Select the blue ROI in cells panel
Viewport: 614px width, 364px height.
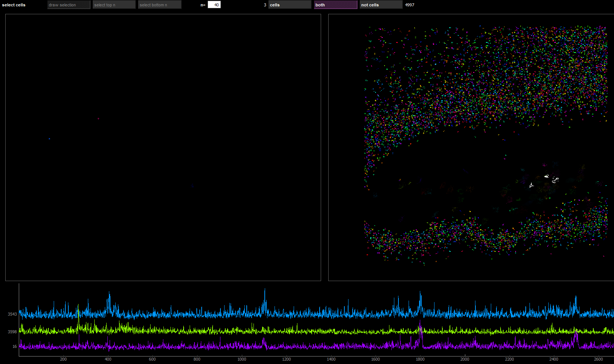click(49, 139)
